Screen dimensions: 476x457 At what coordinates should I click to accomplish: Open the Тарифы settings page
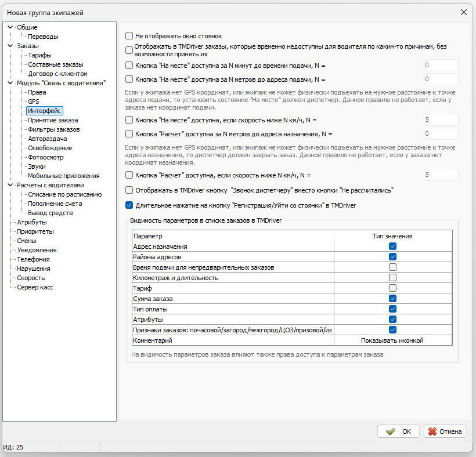pyautogui.click(x=40, y=55)
